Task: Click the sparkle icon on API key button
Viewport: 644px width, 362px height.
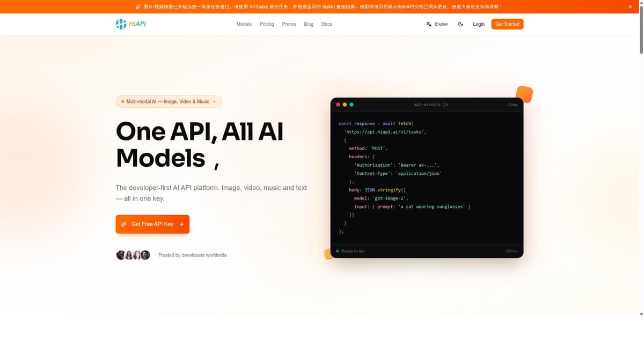Action: (x=124, y=224)
